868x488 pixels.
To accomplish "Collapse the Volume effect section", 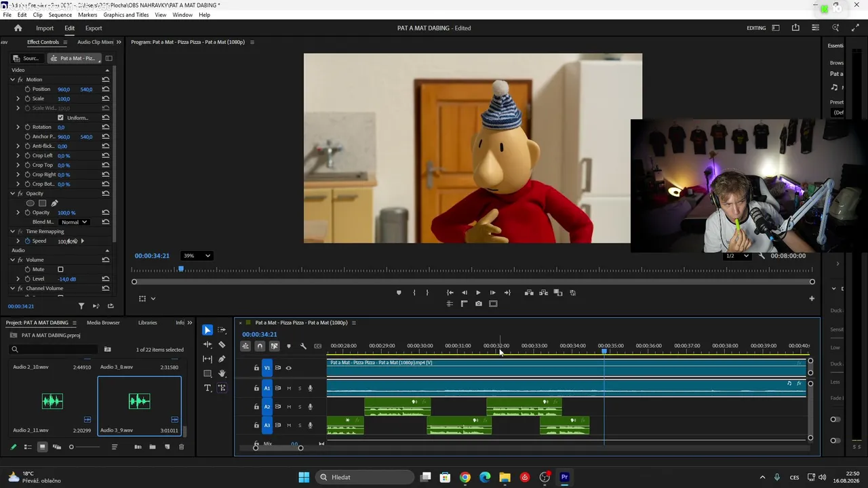I will point(12,260).
